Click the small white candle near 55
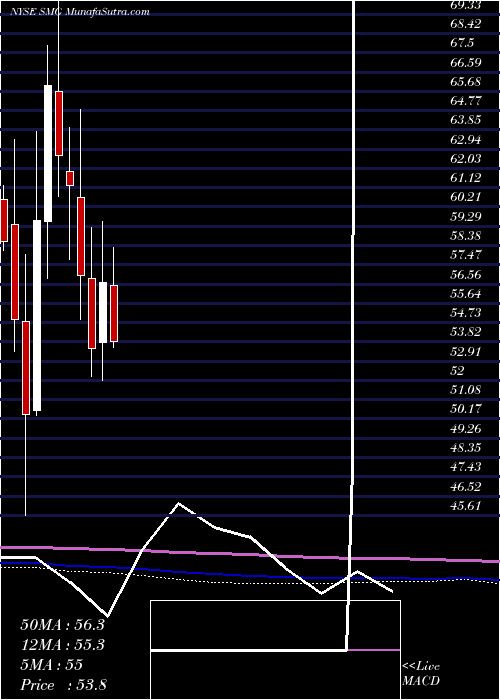 pos(103,312)
